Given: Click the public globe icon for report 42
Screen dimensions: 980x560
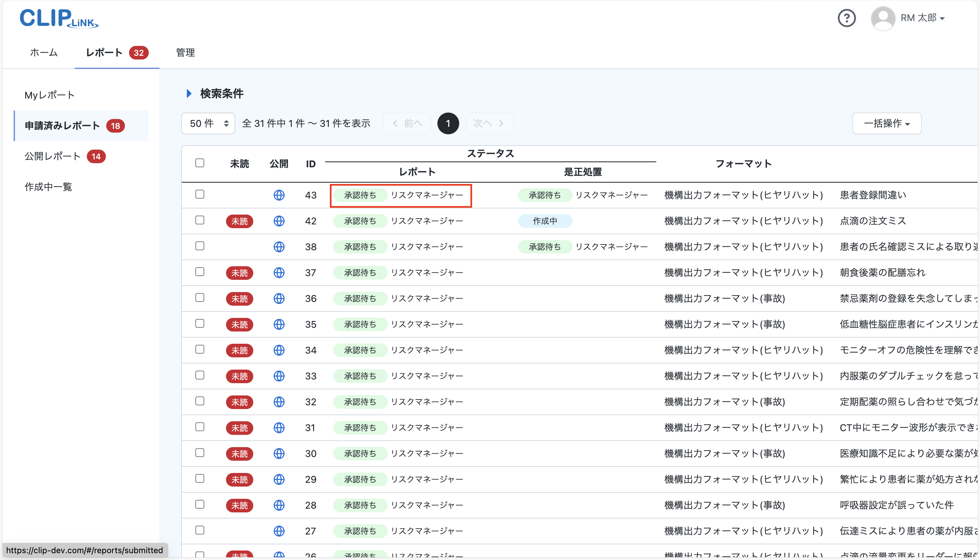Looking at the screenshot, I should pyautogui.click(x=279, y=221).
